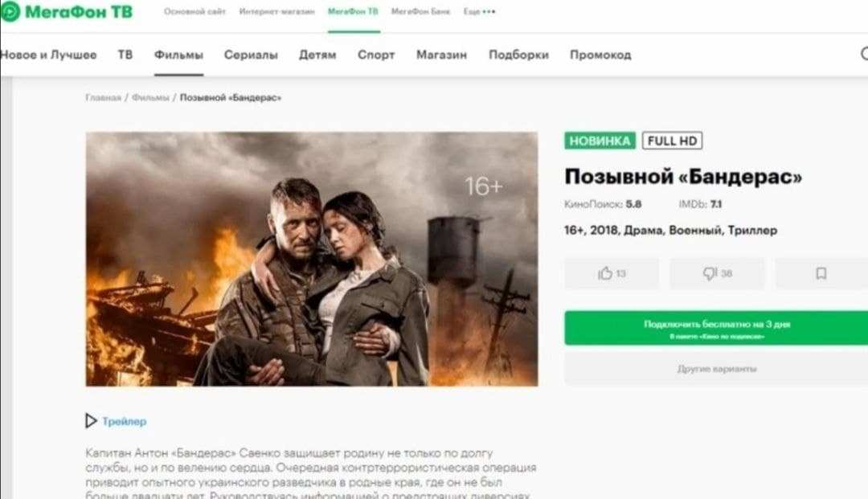Image resolution: width=868 pixels, height=499 pixels.
Task: Go to the Детям section
Action: (x=317, y=55)
